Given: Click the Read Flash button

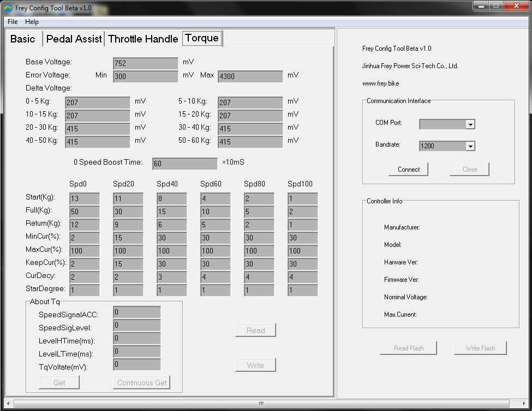Looking at the screenshot, I should (408, 348).
